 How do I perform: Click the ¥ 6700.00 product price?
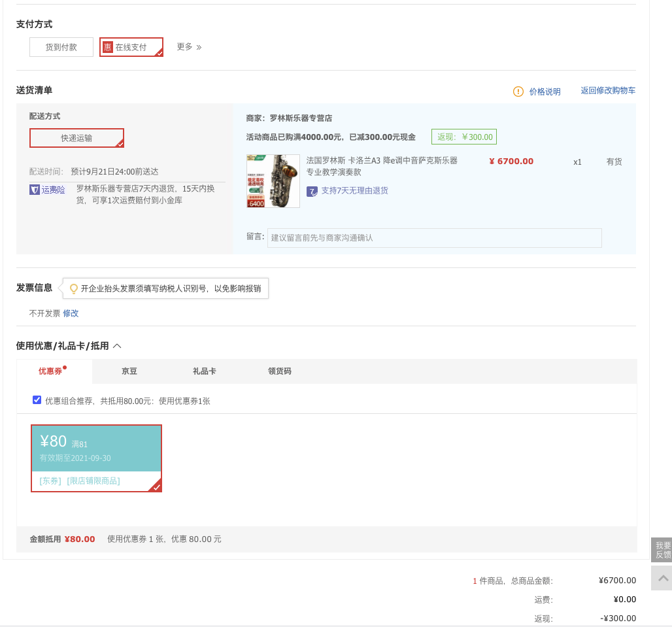(x=511, y=161)
